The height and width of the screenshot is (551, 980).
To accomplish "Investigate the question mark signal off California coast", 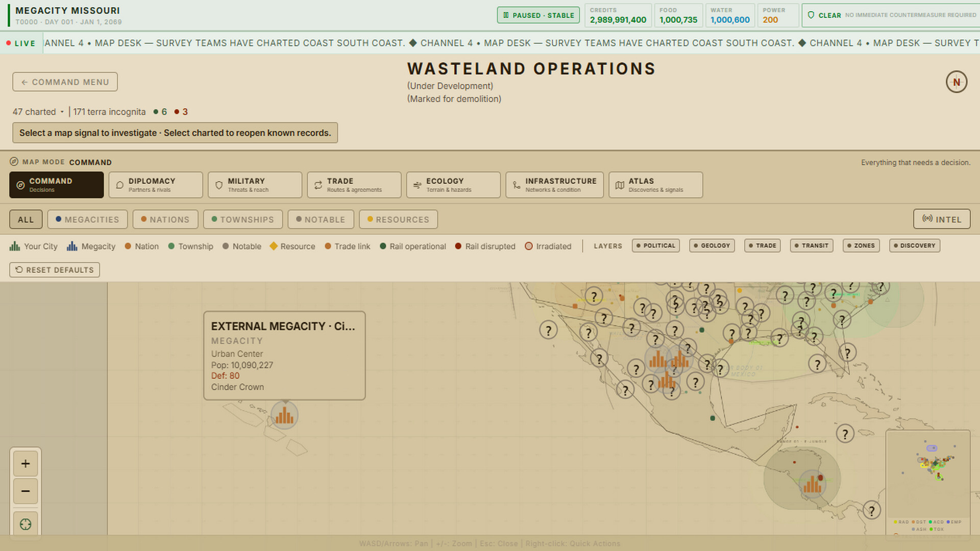I will 548,330.
